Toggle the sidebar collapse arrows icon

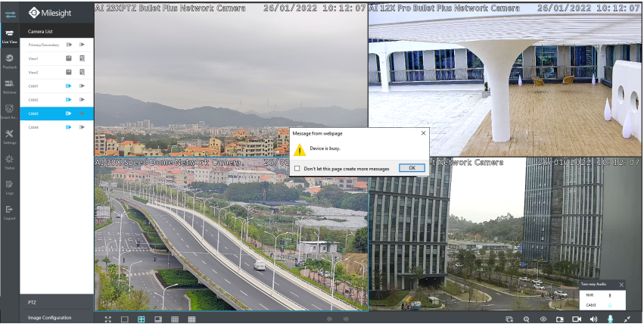(10, 14)
